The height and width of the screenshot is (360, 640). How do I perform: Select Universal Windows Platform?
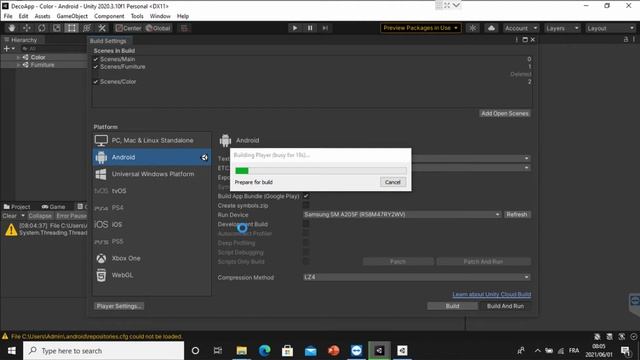coord(152,174)
